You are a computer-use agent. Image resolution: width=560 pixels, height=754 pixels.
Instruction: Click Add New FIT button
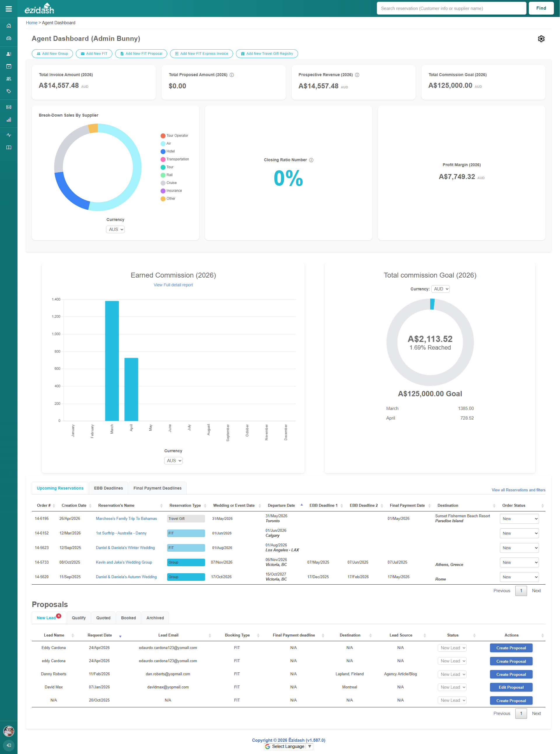[94, 54]
